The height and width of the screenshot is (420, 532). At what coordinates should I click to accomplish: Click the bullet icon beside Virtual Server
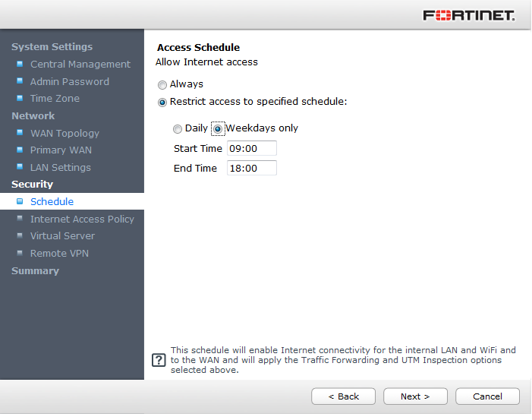[x=20, y=235]
